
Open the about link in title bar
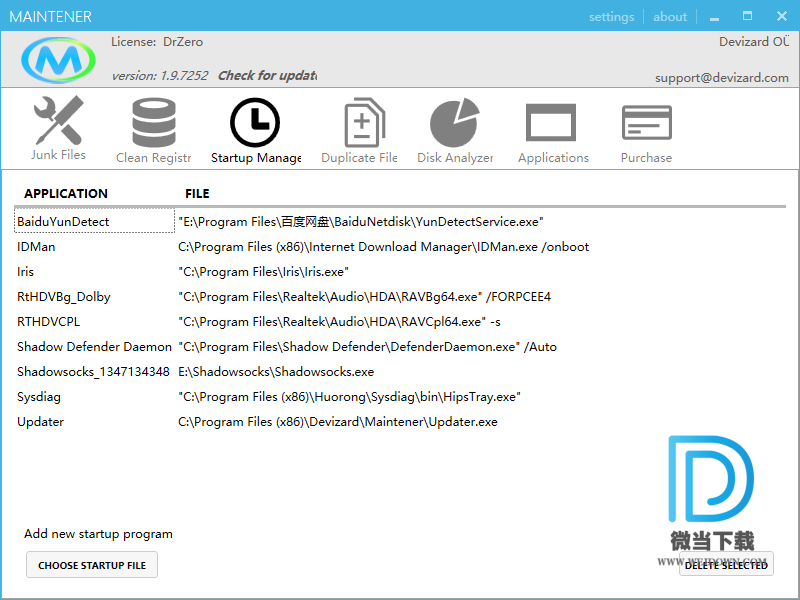point(670,17)
